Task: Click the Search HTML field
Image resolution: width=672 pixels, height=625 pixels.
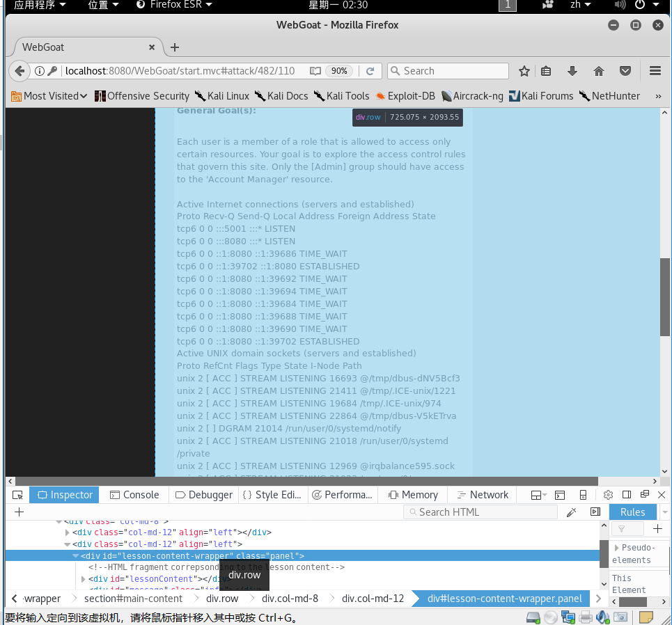Action: coord(480,512)
